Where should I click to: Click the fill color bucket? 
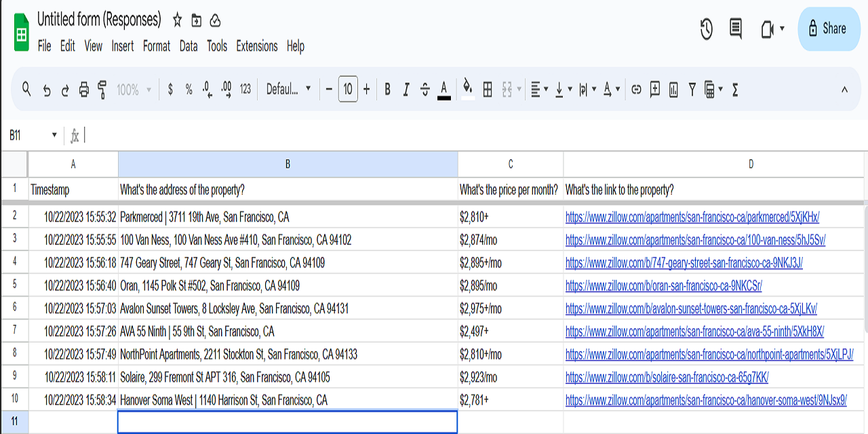pyautogui.click(x=467, y=87)
